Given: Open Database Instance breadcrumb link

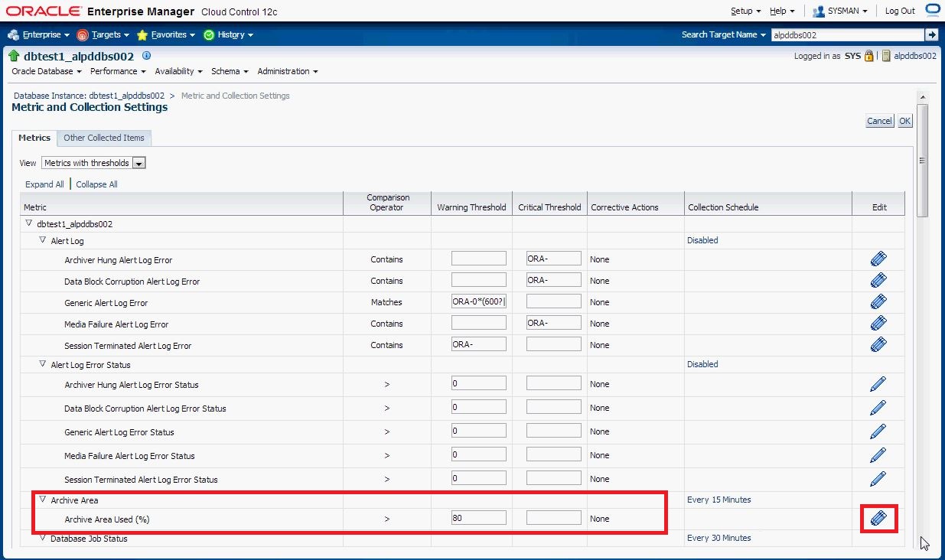Looking at the screenshot, I should click(89, 96).
